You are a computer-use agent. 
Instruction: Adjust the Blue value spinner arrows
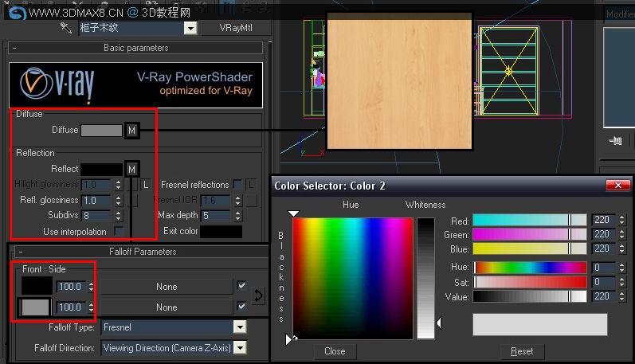coord(622,249)
